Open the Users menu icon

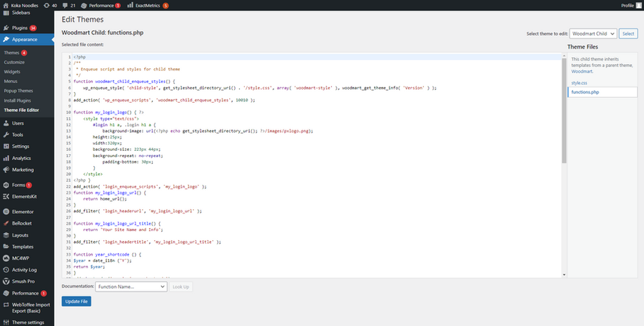(6, 123)
